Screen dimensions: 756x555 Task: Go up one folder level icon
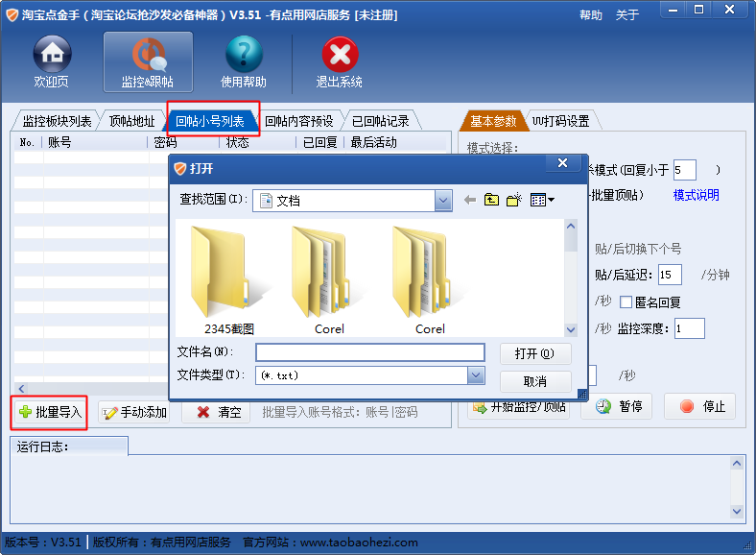click(491, 200)
